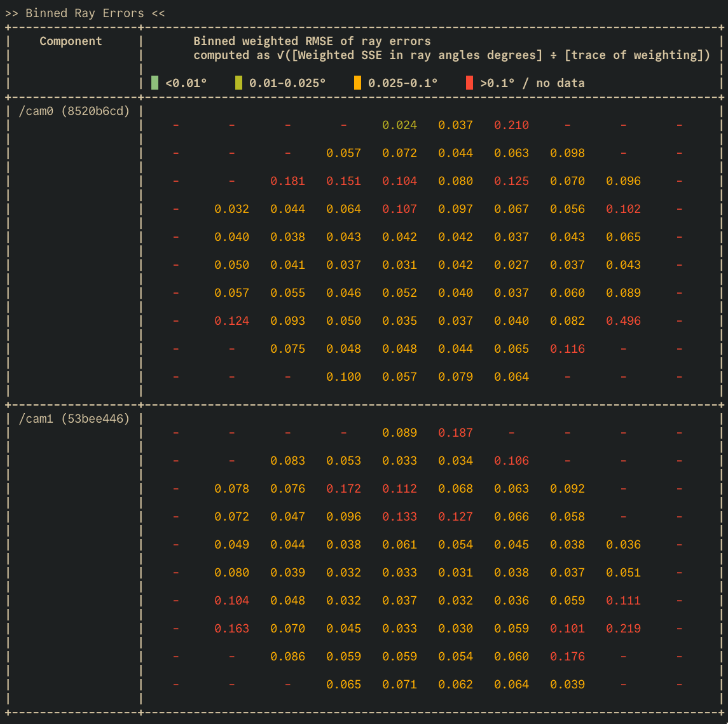Click the value 0.061
The image size is (728, 724).
click(400, 545)
